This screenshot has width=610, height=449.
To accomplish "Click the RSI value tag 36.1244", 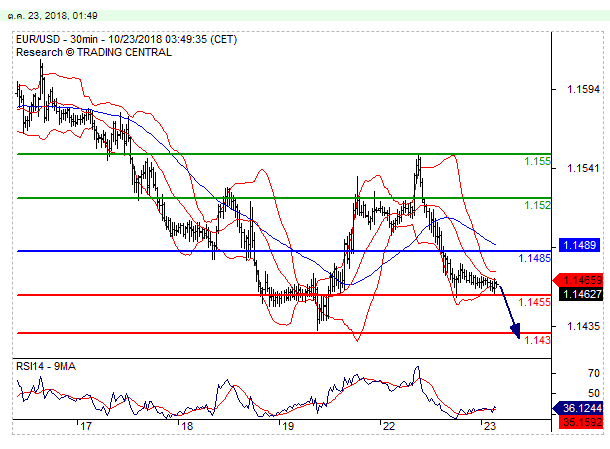I will 578,408.
